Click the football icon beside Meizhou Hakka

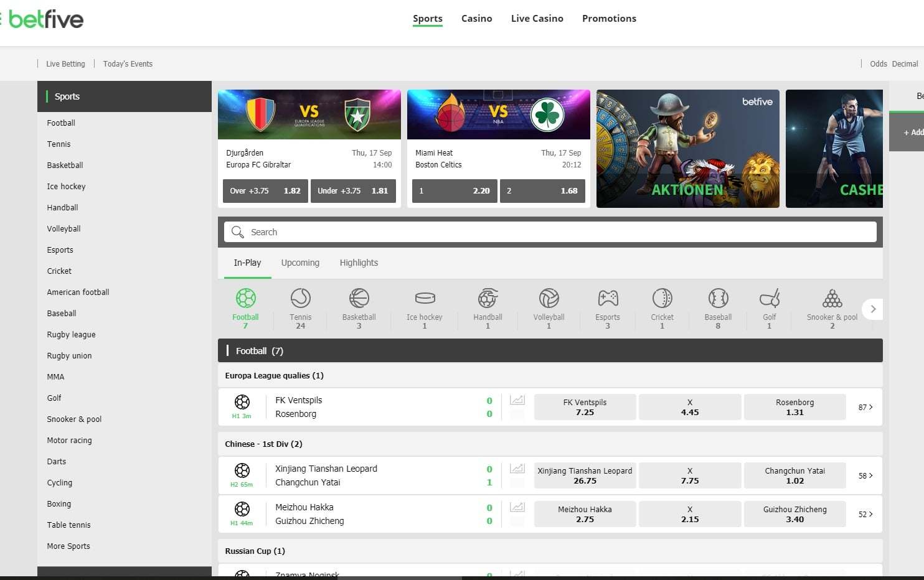point(242,509)
